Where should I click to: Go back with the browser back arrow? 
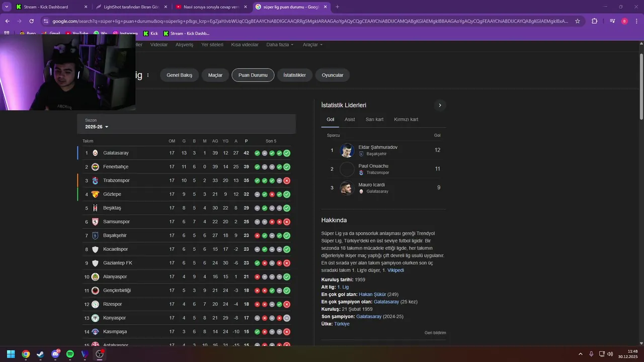pyautogui.click(x=8, y=21)
